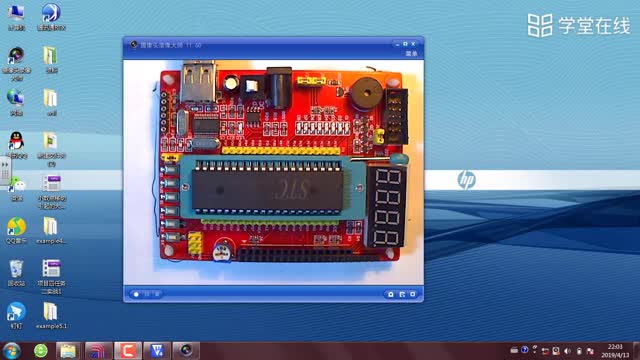The image size is (640, 360).
Task: Click the camera window title bar icon
Action: pos(133,44)
